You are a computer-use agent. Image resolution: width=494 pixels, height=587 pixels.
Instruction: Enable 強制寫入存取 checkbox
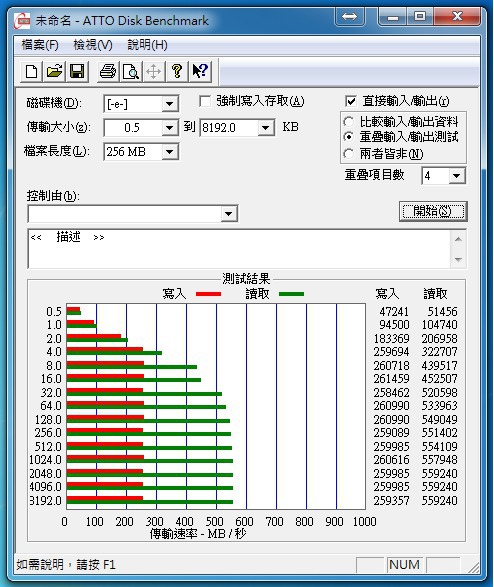tap(205, 101)
